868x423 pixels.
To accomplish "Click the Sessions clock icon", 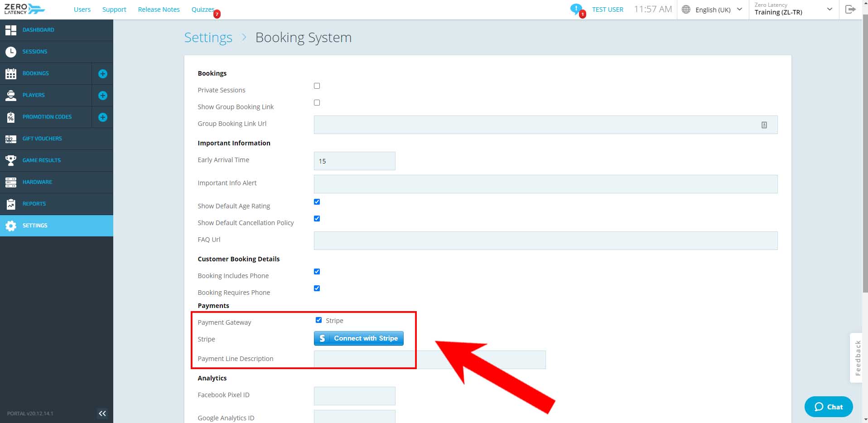I will pos(11,52).
